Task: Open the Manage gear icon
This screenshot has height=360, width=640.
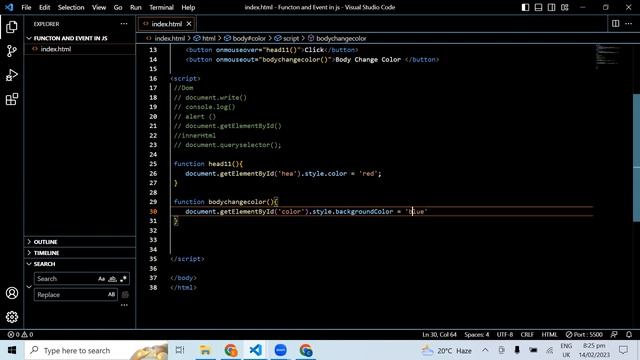Action: [x=12, y=317]
